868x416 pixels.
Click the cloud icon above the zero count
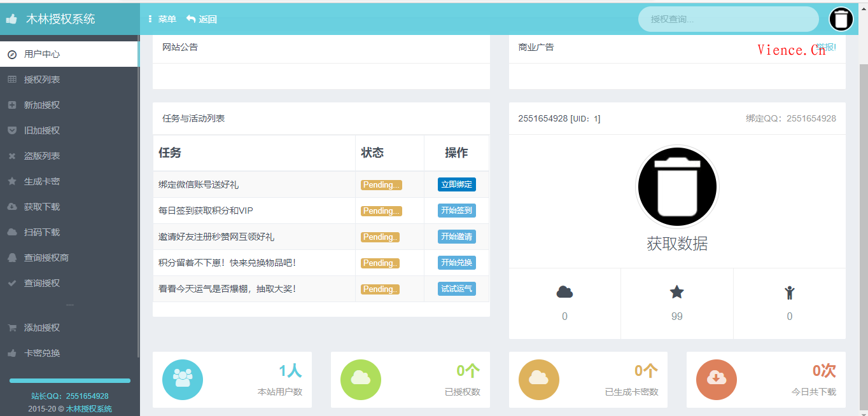tap(564, 292)
